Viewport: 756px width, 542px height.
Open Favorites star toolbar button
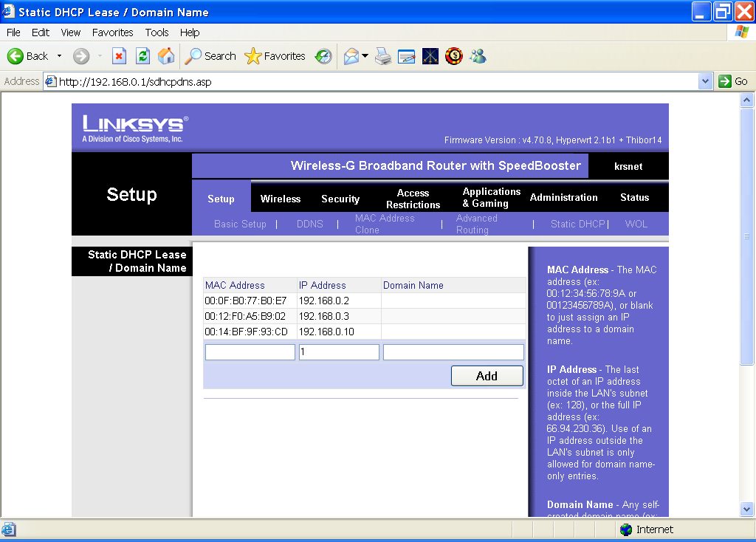(275, 56)
